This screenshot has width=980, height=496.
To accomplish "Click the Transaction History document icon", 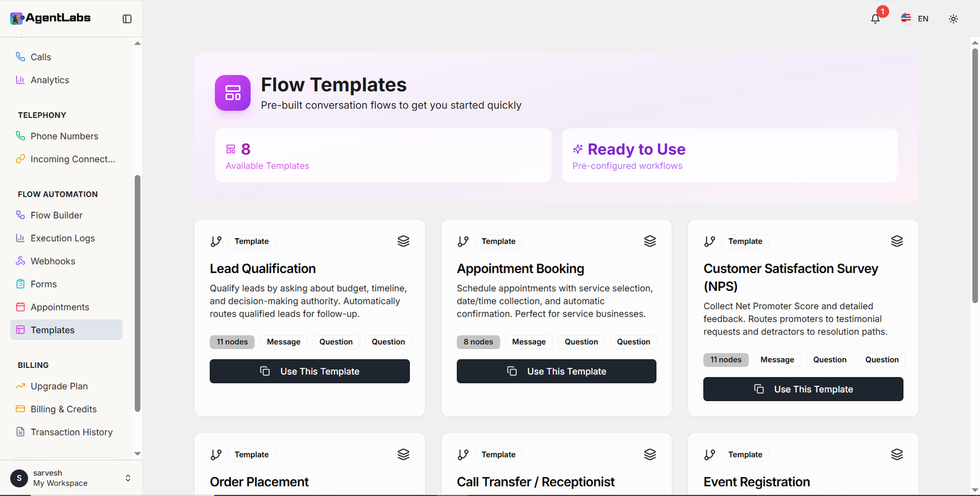I will [x=20, y=432].
